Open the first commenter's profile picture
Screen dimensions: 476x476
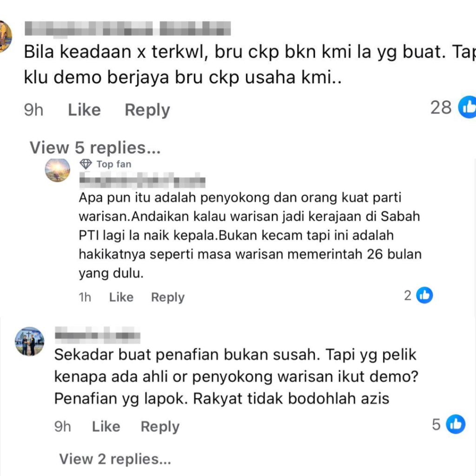[6, 36]
